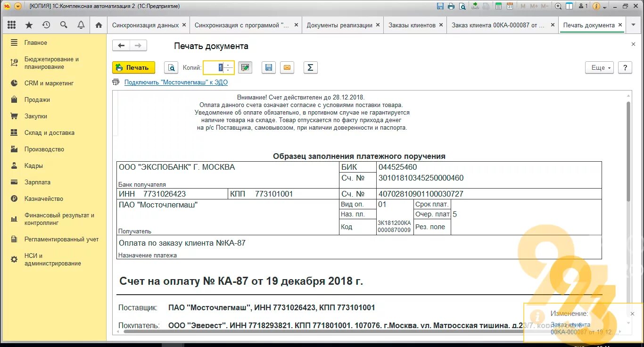Open print preview in title bar
644x347 pixels.
pos(462,6)
